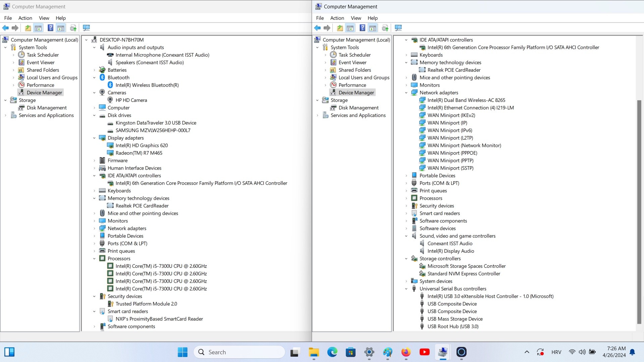Click the scan-for-hardware monitor icon in left toolbar
644x362 pixels.
[x=86, y=28]
